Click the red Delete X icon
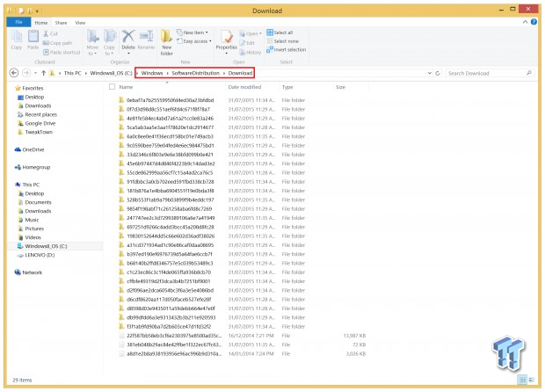Image resolution: width=545 pixels, height=392 pixels. click(x=128, y=36)
